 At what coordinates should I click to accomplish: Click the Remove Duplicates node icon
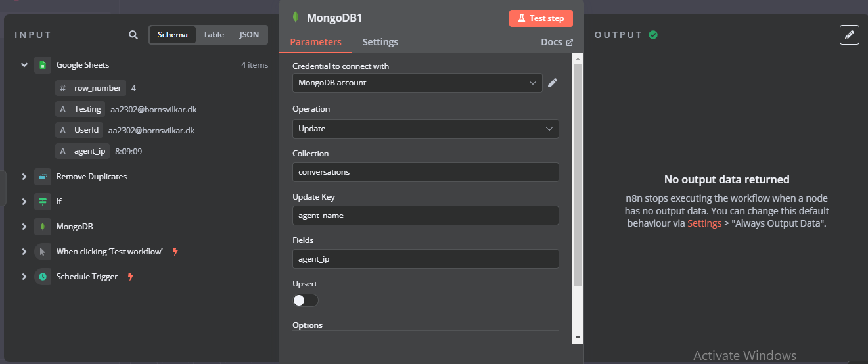pyautogui.click(x=43, y=177)
